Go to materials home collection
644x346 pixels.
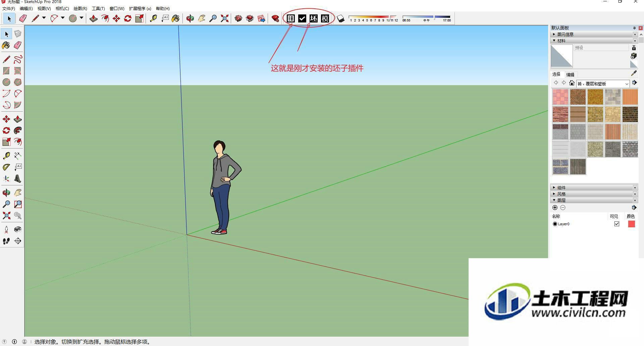click(572, 83)
